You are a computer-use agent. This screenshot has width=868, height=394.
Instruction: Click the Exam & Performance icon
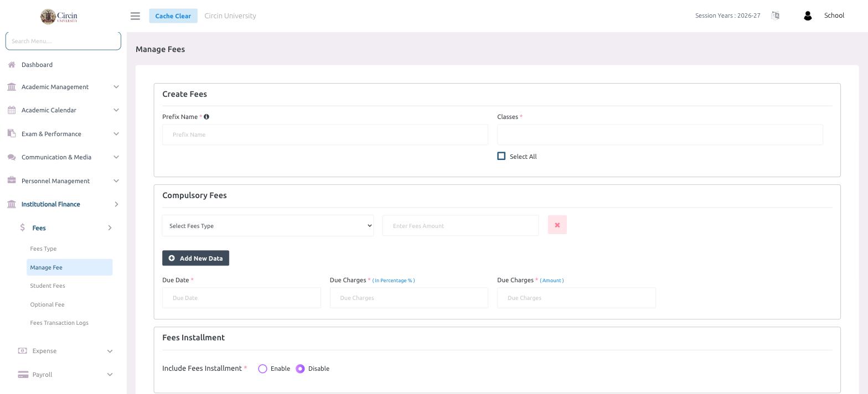[x=12, y=133]
